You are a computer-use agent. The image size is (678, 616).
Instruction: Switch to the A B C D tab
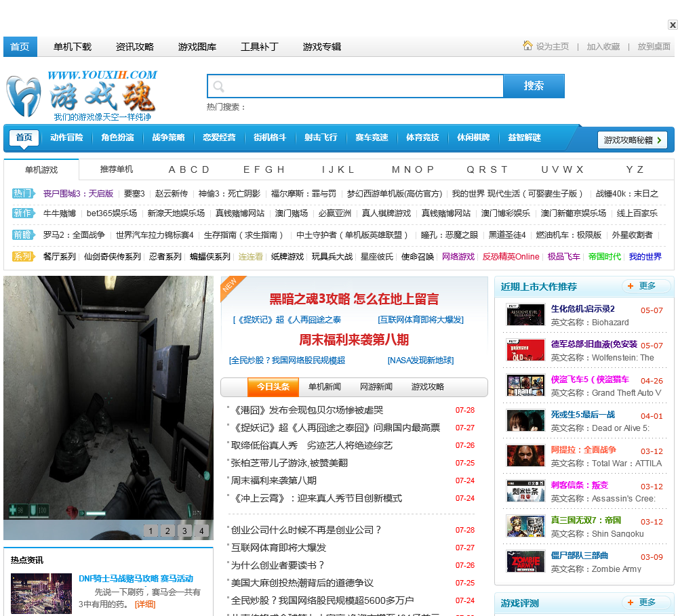189,169
